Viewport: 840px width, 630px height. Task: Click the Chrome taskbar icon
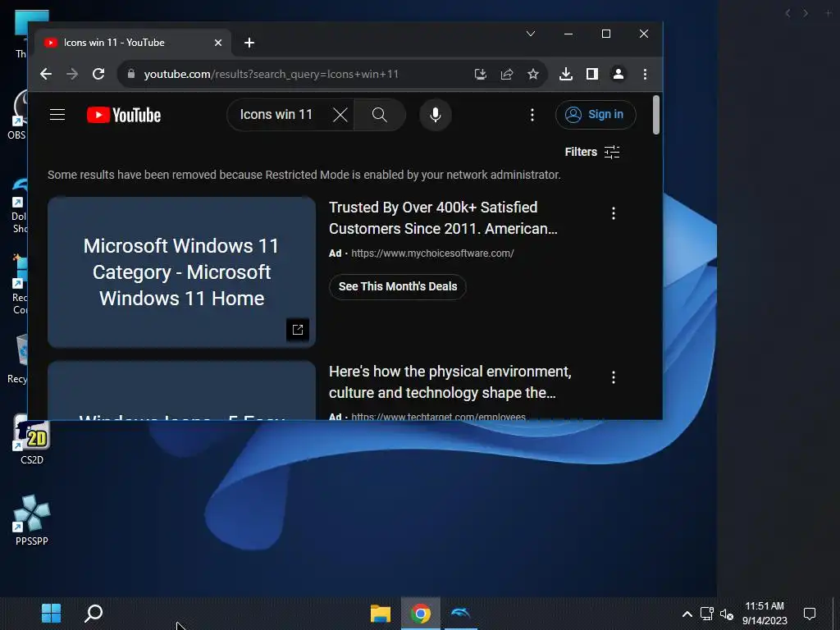pos(421,614)
